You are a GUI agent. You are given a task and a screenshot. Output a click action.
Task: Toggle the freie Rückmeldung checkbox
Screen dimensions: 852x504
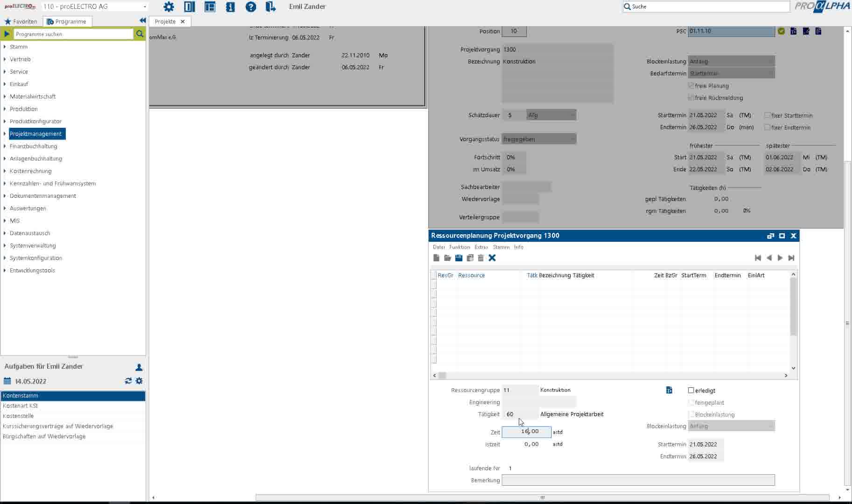(x=691, y=98)
